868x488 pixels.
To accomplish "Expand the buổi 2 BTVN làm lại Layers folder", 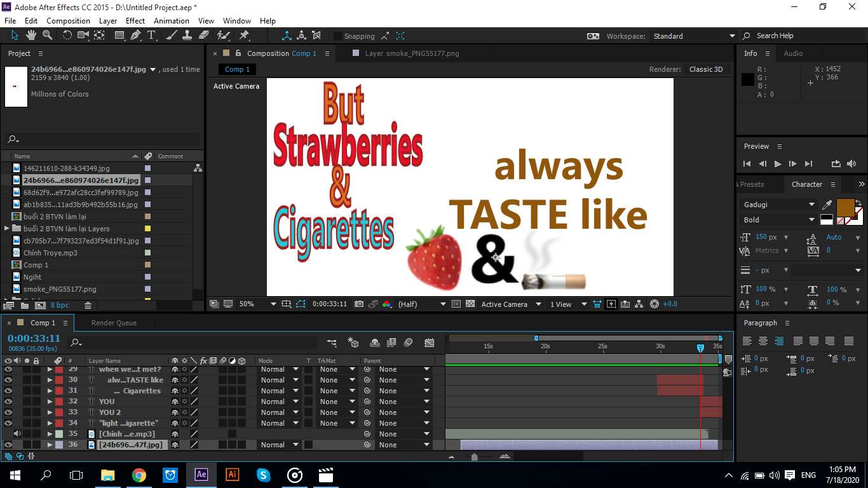I will (x=7, y=228).
